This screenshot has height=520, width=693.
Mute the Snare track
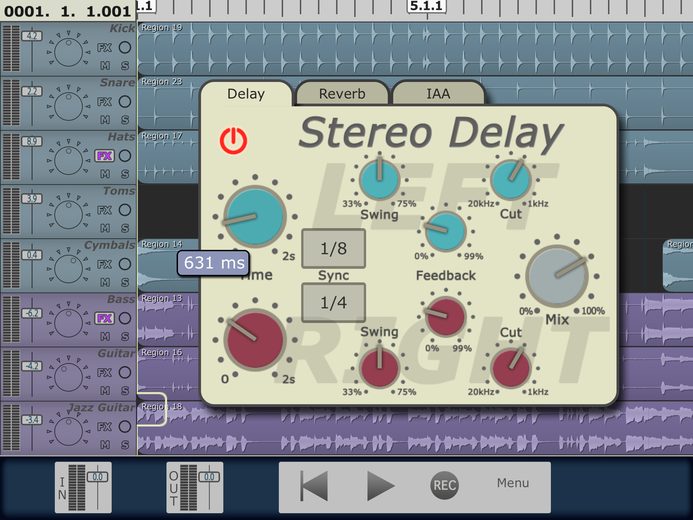tap(105, 120)
